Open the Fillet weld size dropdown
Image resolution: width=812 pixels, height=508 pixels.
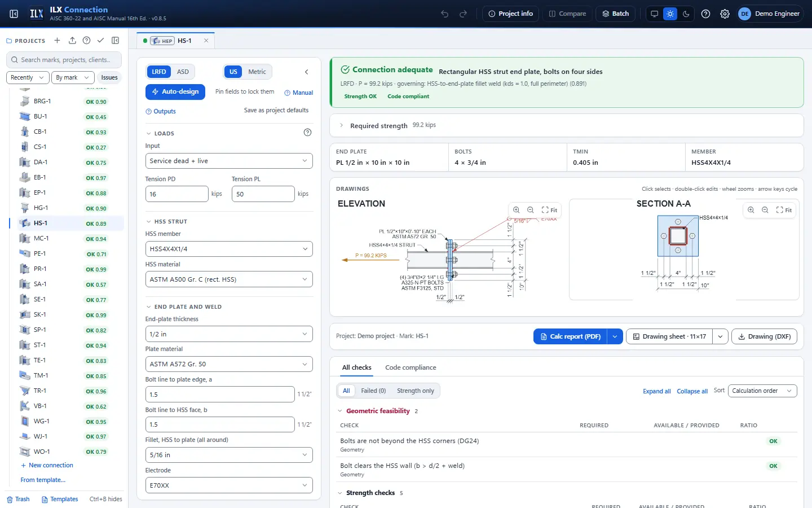(229, 455)
